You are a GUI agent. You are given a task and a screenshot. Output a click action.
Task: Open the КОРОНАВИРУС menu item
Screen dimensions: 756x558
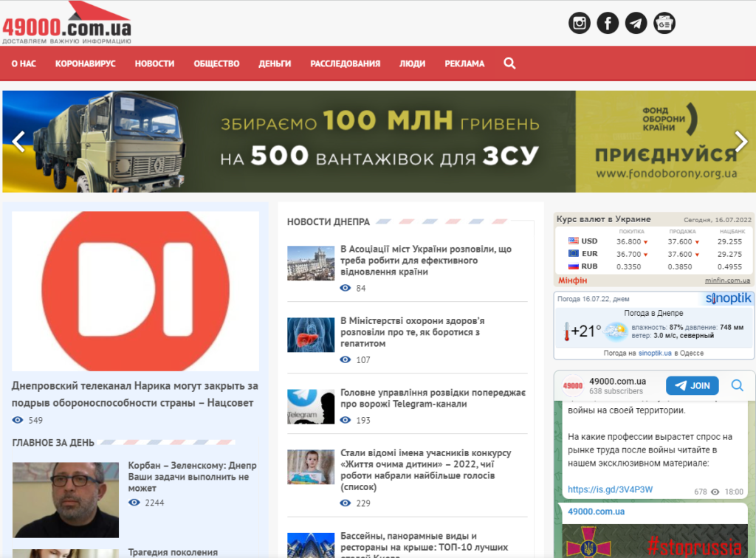tap(86, 63)
